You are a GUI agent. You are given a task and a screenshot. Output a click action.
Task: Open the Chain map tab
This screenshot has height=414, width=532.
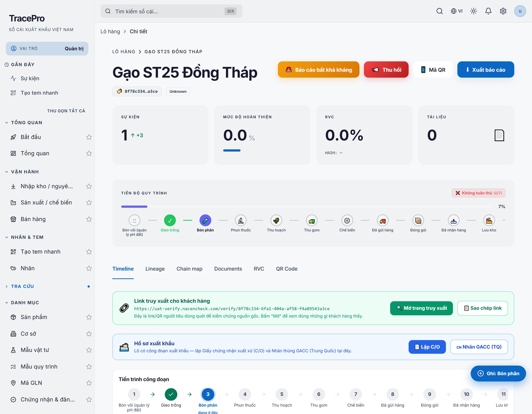click(189, 269)
